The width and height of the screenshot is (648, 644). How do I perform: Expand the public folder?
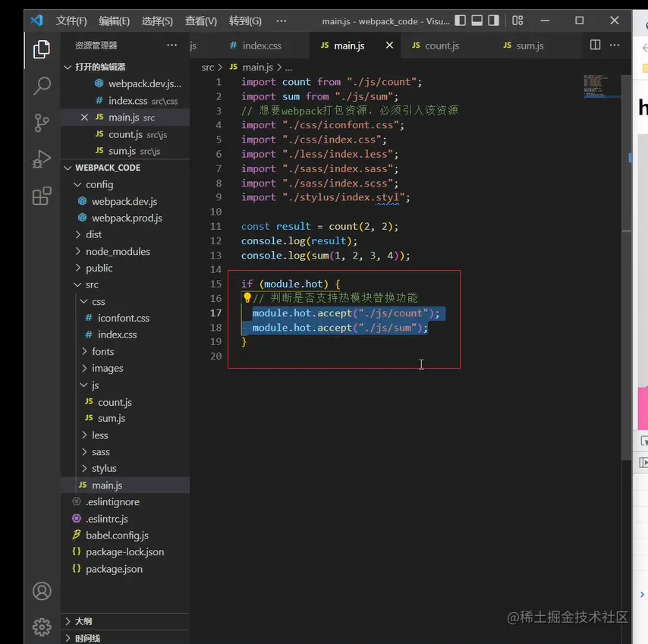124,268
